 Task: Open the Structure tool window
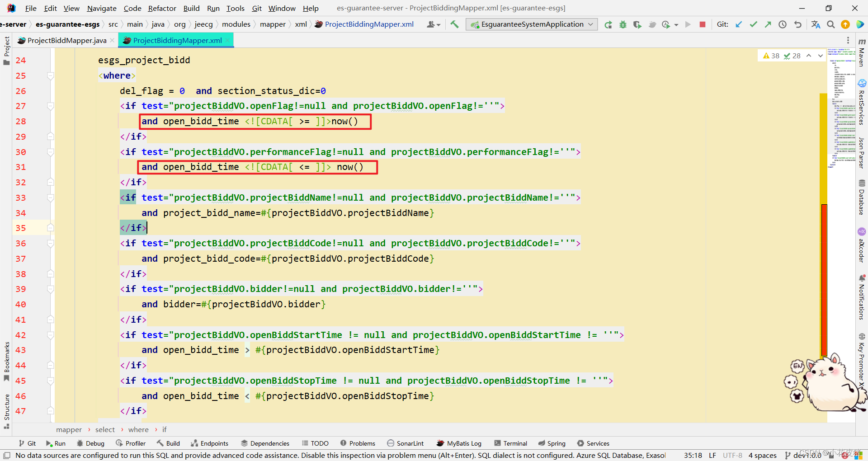[6, 411]
